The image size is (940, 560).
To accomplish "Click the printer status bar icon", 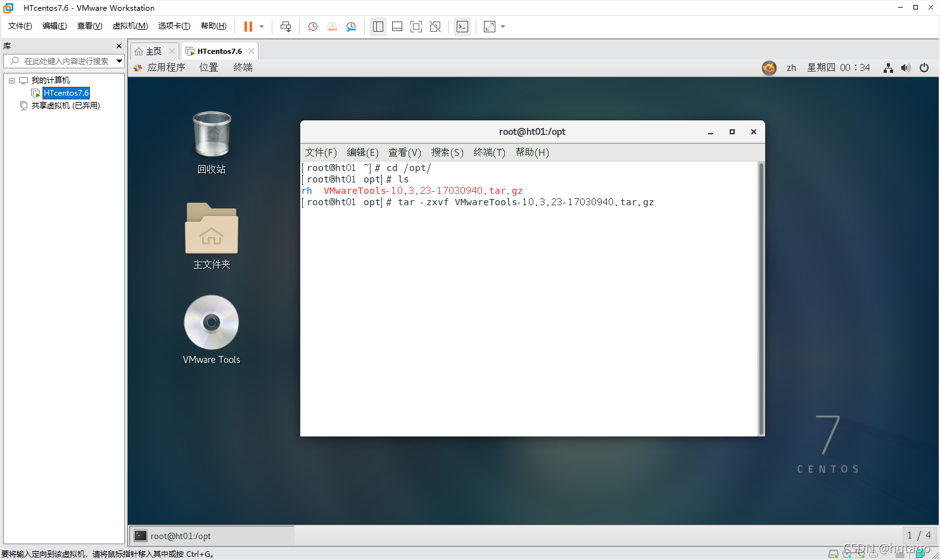I will [x=873, y=554].
